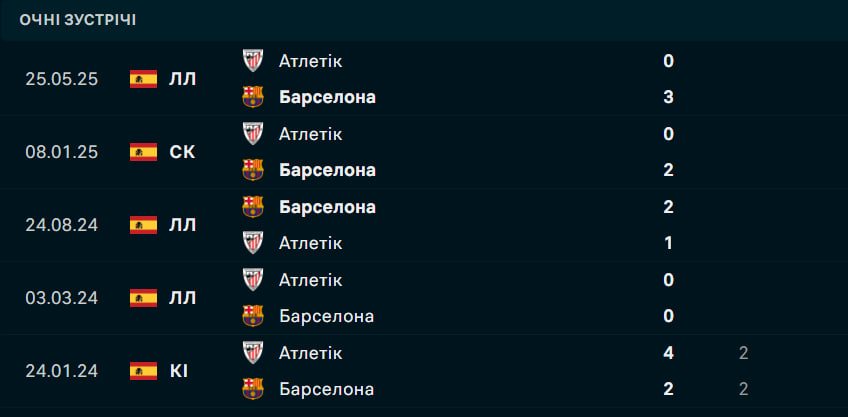Click Barcelona score 3 in 25.05.25 match
The width and height of the screenshot is (848, 417).
(x=668, y=97)
